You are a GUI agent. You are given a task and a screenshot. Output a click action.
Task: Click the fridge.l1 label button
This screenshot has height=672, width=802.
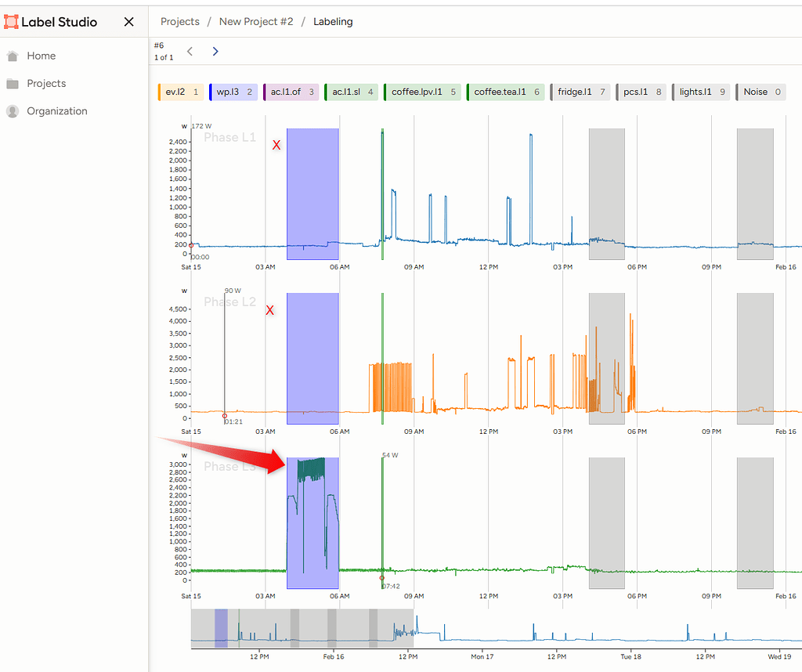(580, 92)
